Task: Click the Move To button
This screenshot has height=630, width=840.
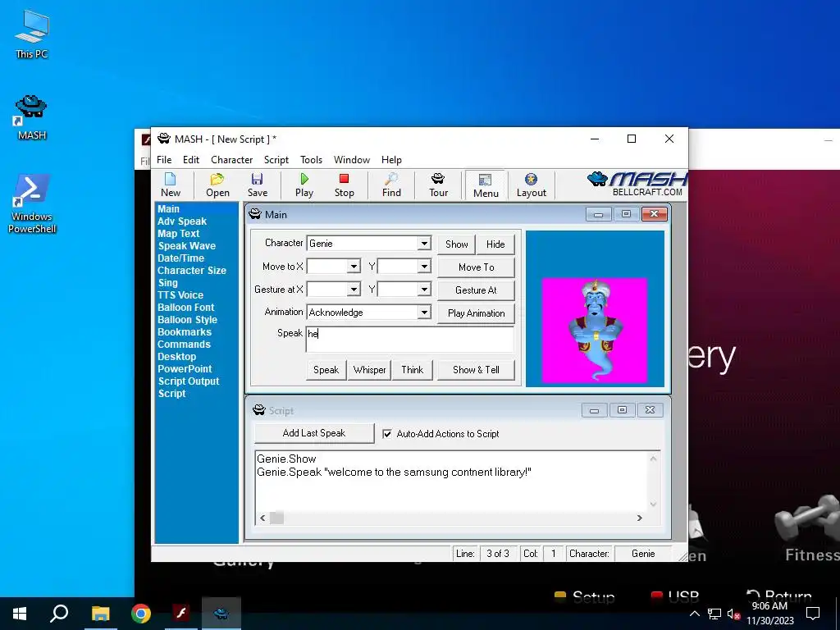Action: coord(476,267)
